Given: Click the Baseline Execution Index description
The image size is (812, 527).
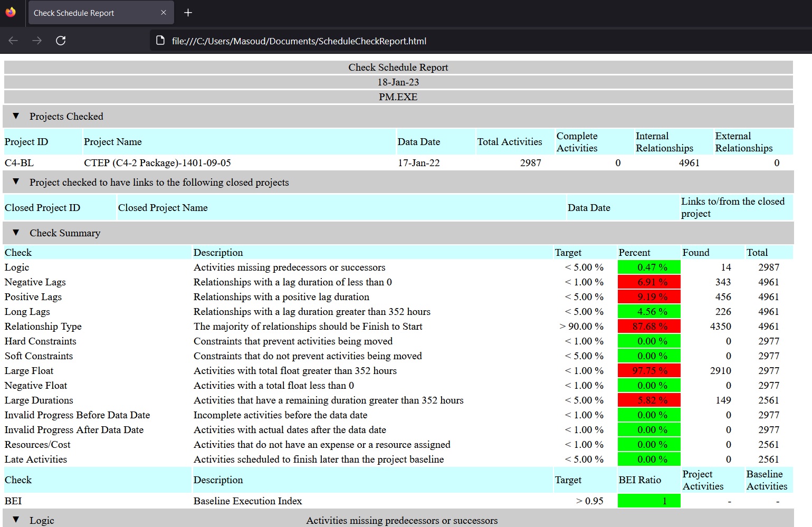Looking at the screenshot, I should click(x=248, y=501).
